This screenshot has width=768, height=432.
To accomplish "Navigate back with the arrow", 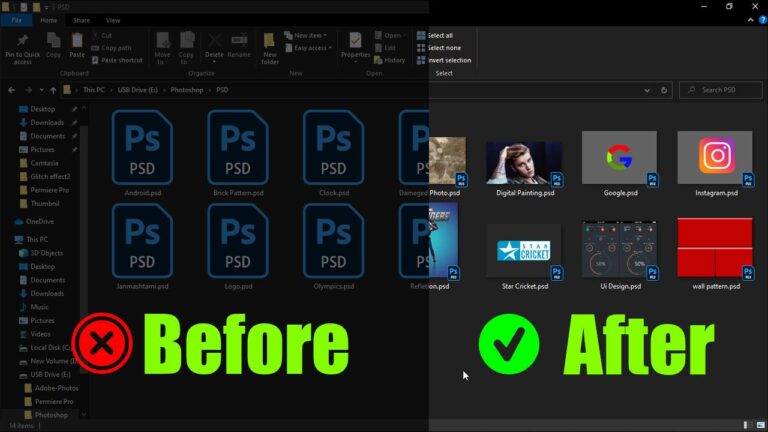I will point(11,90).
